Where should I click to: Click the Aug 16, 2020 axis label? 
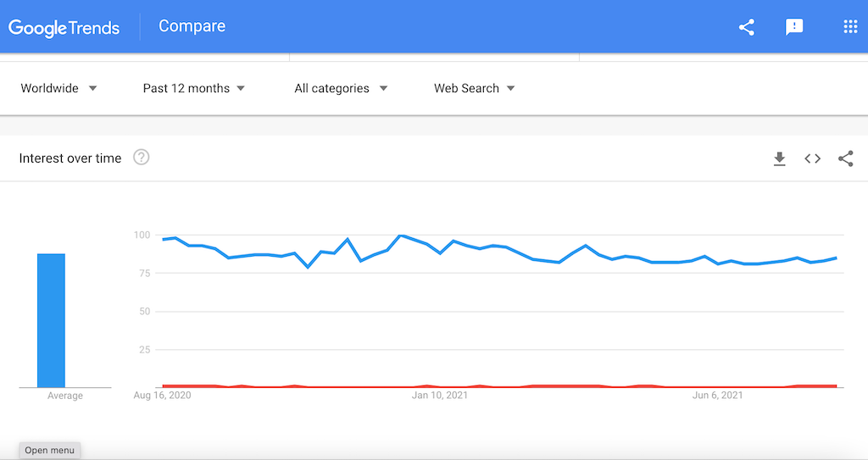click(163, 396)
